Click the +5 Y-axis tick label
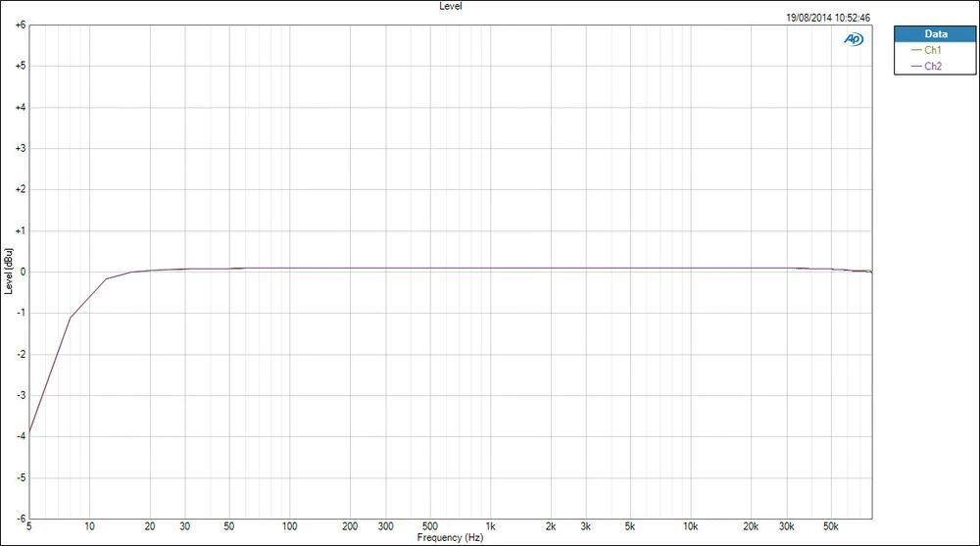Image resolution: width=980 pixels, height=546 pixels. point(21,67)
